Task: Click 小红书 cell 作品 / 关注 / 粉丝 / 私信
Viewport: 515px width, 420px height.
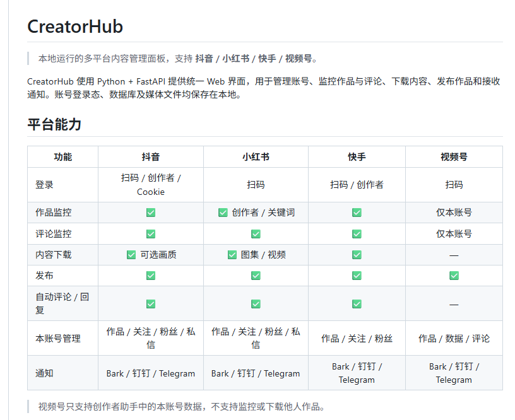Action: tap(256, 338)
